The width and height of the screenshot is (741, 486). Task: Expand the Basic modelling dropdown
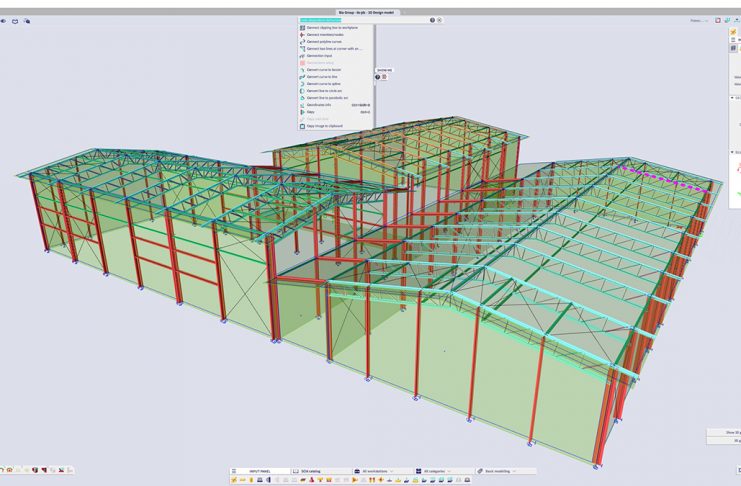click(x=505, y=471)
